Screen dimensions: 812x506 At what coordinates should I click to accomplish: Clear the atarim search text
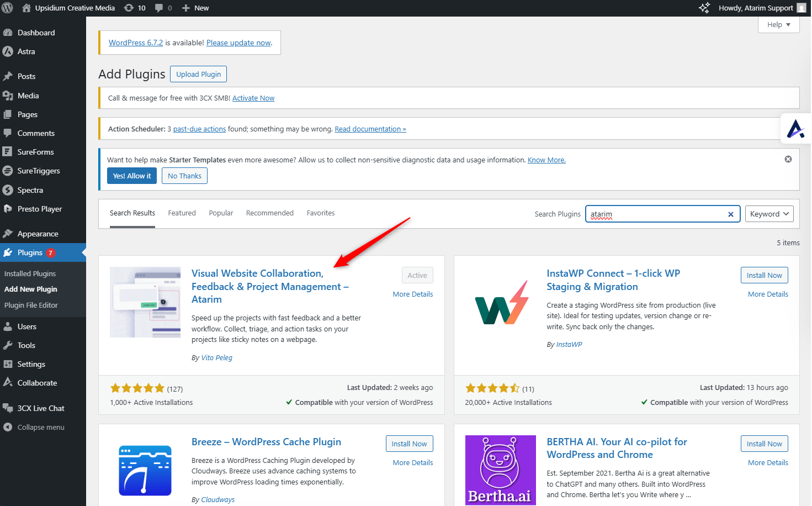[x=730, y=214]
